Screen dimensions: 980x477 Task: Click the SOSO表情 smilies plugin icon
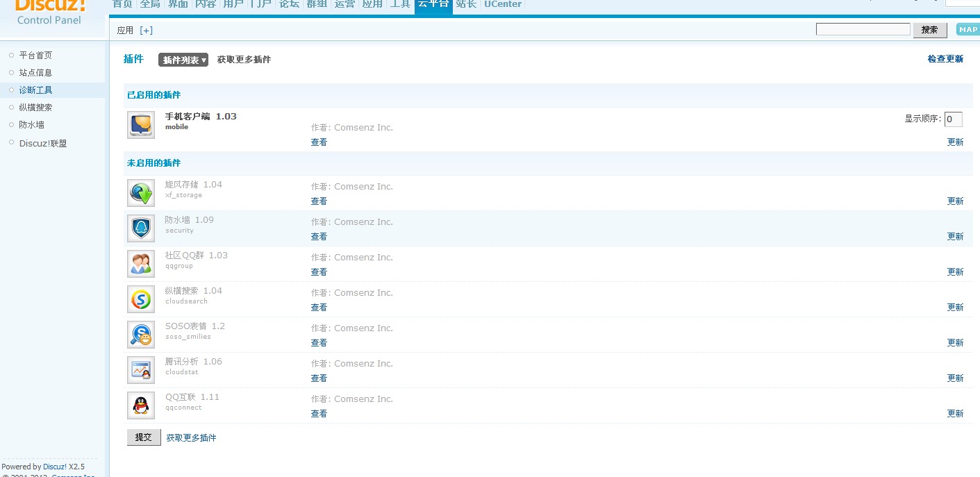(141, 335)
